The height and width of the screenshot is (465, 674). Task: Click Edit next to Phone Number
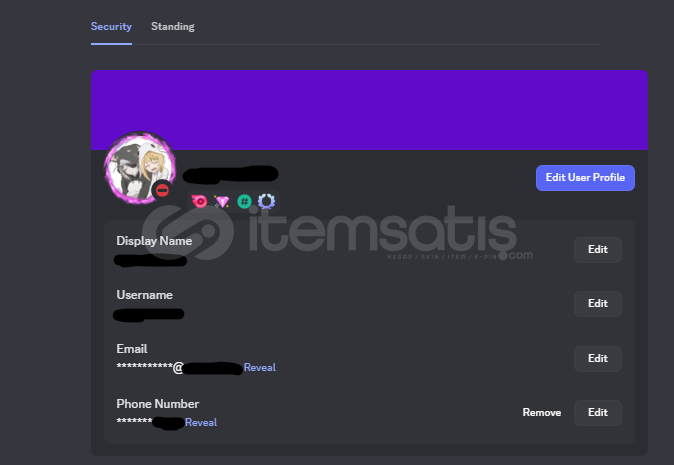point(597,413)
